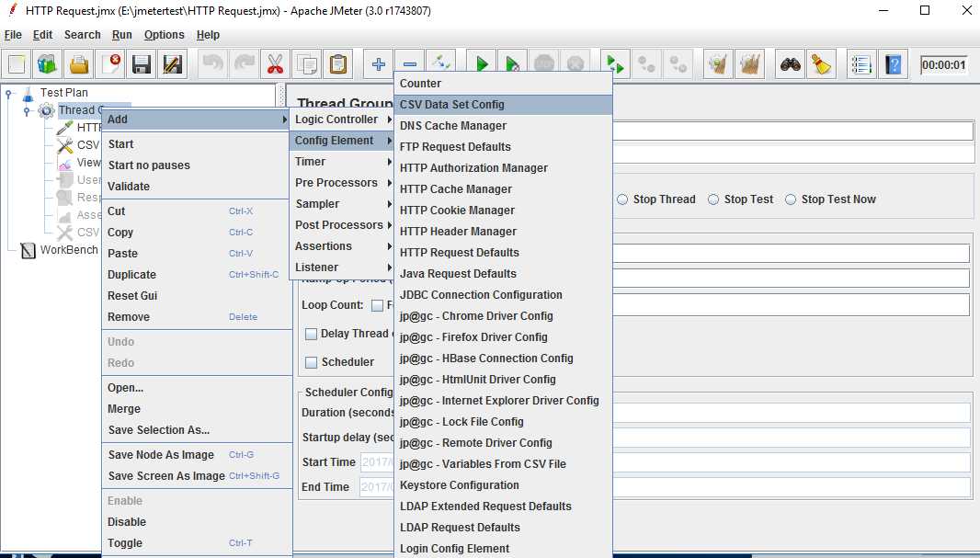The width and height of the screenshot is (980, 558).
Task: Open the Help question mark icon
Action: [894, 64]
